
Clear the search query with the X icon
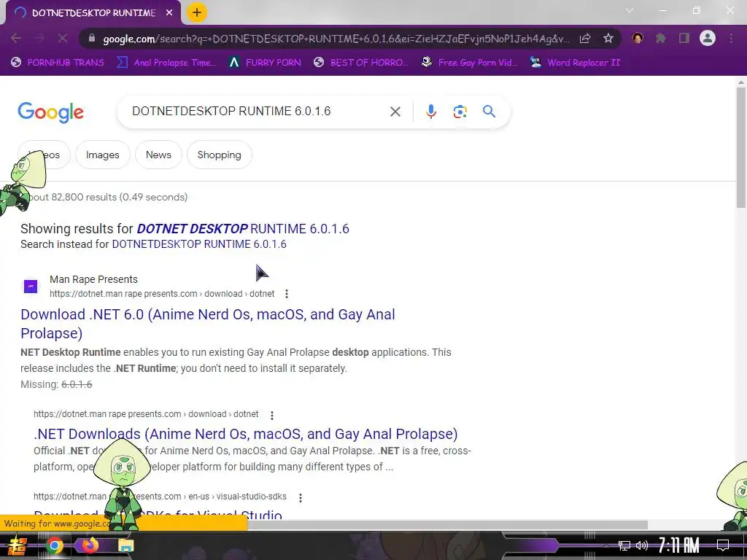tap(395, 112)
